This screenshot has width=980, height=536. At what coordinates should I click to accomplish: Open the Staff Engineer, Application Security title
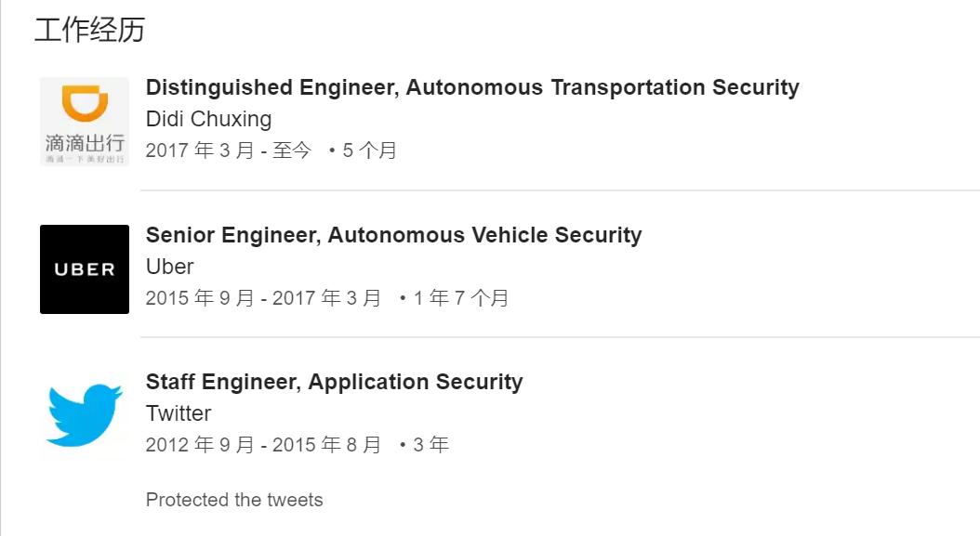pos(335,382)
